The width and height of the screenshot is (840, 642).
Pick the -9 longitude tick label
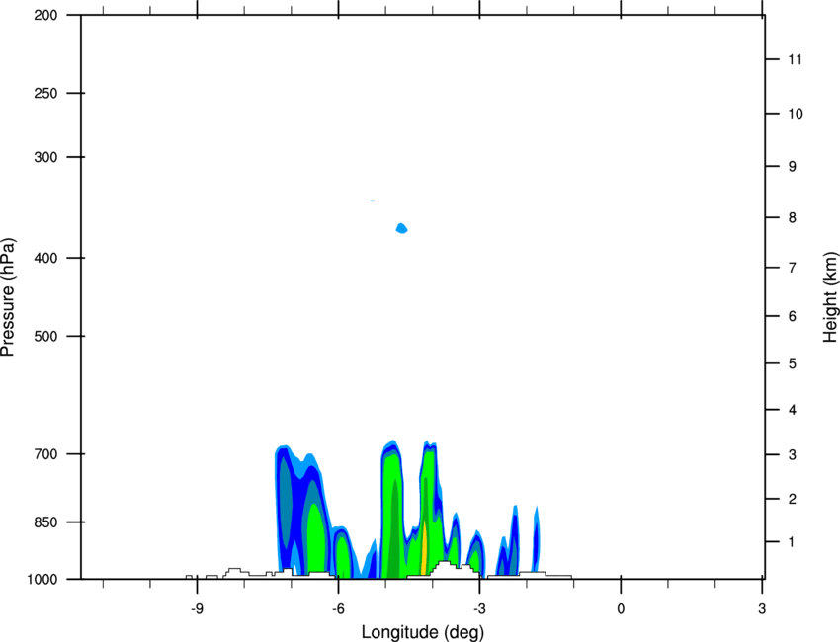pos(197,608)
